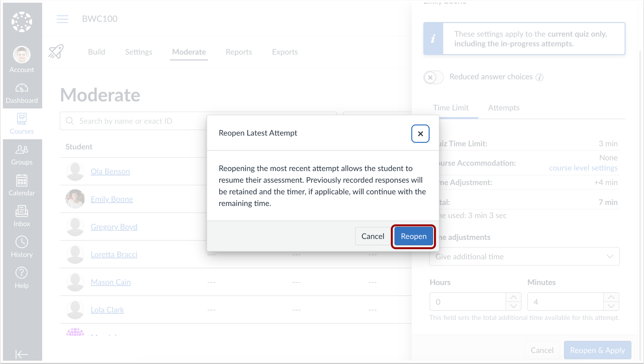644x364 pixels.
Task: Click the Minutes input field
Action: [565, 302]
